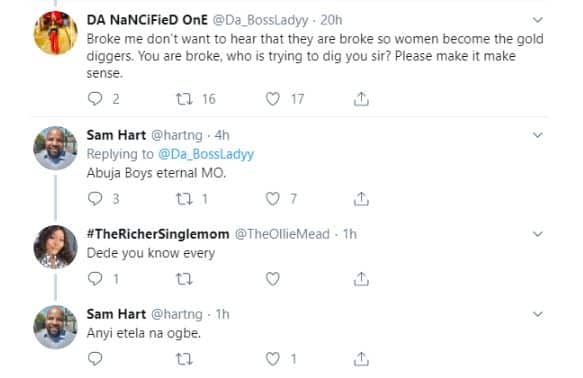Share the 'Anyi etela na ogbe' tweet
Image resolution: width=583 pixels, height=378 pixels.
tap(361, 359)
